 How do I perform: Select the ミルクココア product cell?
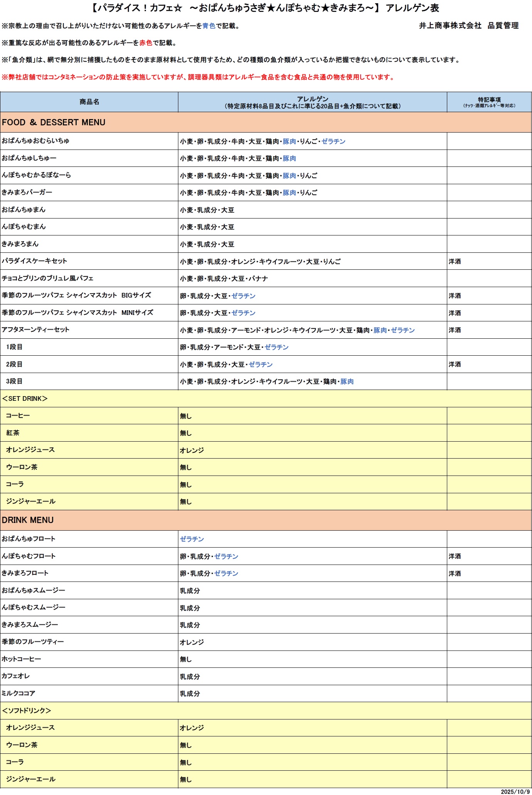pyautogui.click(x=18, y=693)
